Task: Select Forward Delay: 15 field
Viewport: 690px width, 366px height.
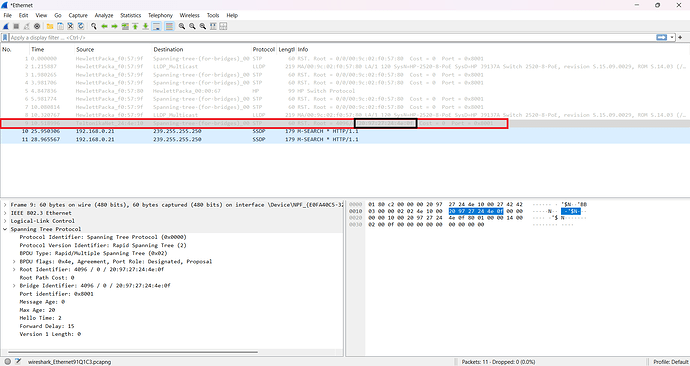Action: [x=47, y=326]
